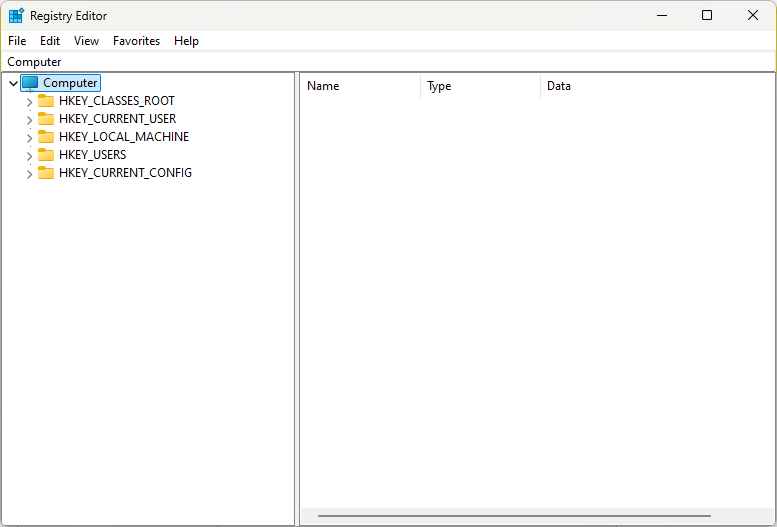Click the HKEY_CURRENT_USER folder icon
The image size is (777, 527).
click(46, 118)
